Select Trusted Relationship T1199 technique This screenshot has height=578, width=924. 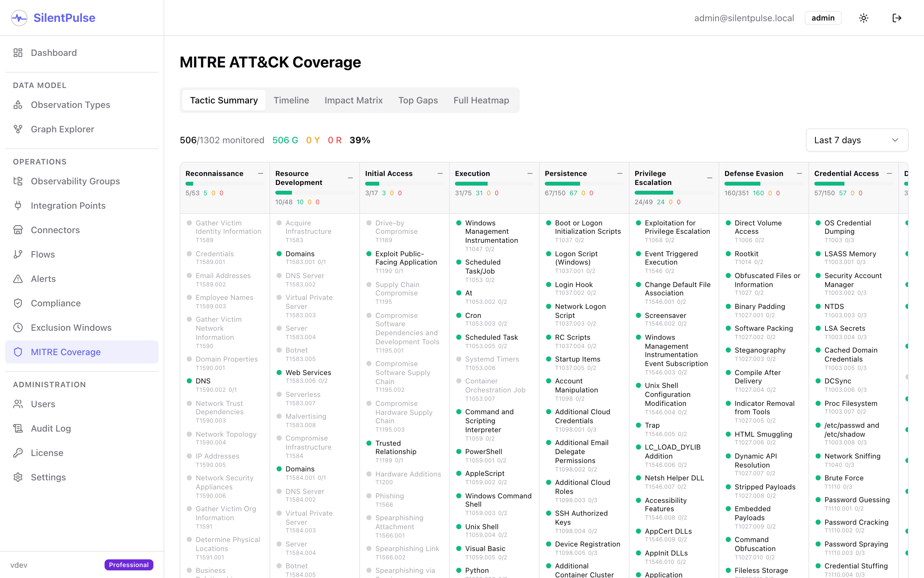[x=404, y=451]
